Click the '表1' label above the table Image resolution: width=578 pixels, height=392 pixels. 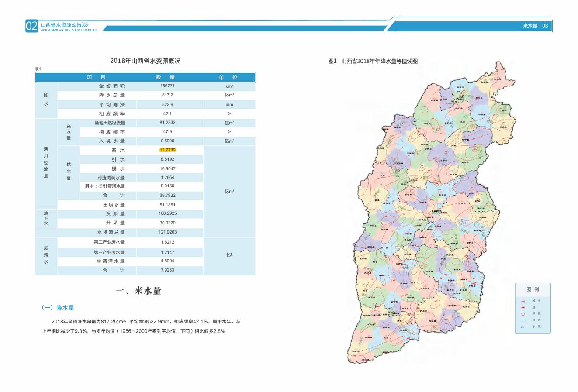pyautogui.click(x=38, y=69)
